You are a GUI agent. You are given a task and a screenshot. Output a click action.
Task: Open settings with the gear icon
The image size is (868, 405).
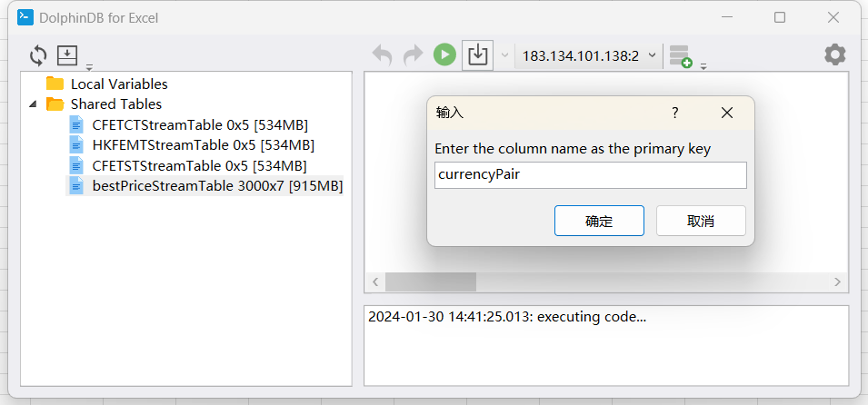tap(834, 54)
